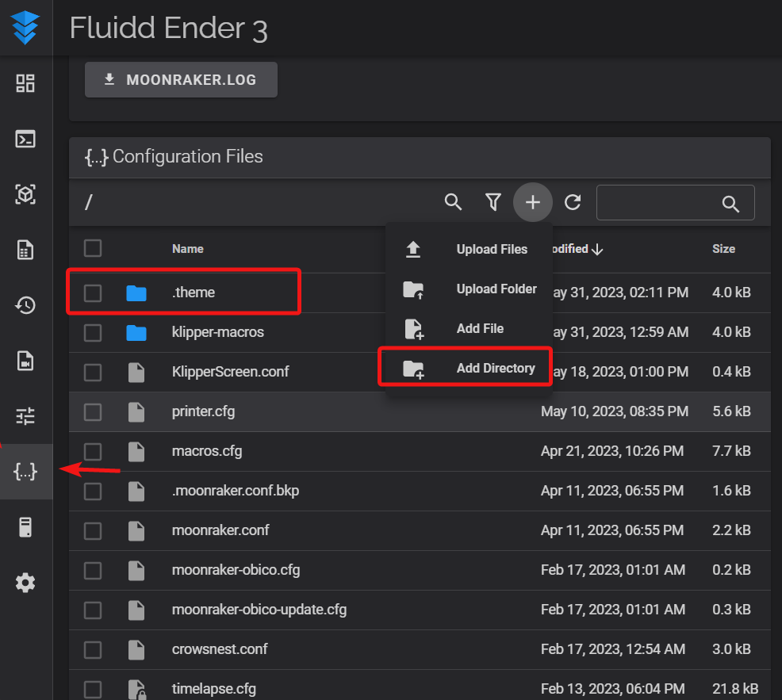Open crowsnest.conf file name
This screenshot has height=700, width=782.
[220, 649]
